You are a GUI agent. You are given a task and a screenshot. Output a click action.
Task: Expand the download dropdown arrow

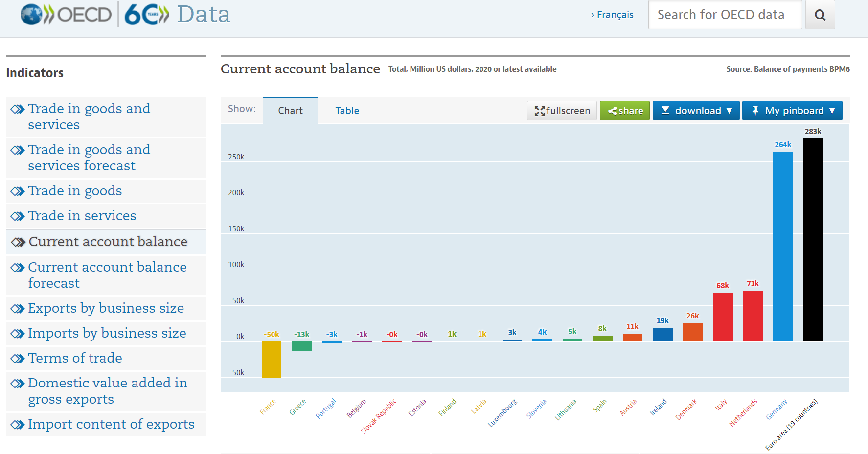coord(730,111)
